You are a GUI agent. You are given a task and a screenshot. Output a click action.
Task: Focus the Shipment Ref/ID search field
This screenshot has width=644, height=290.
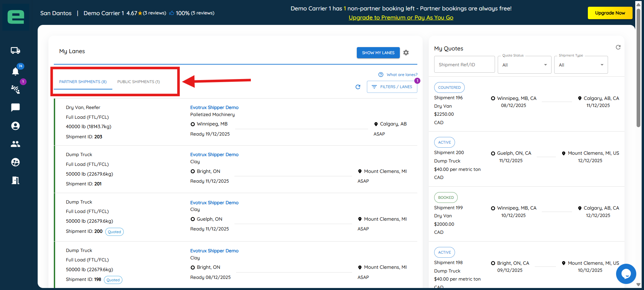[x=464, y=65]
